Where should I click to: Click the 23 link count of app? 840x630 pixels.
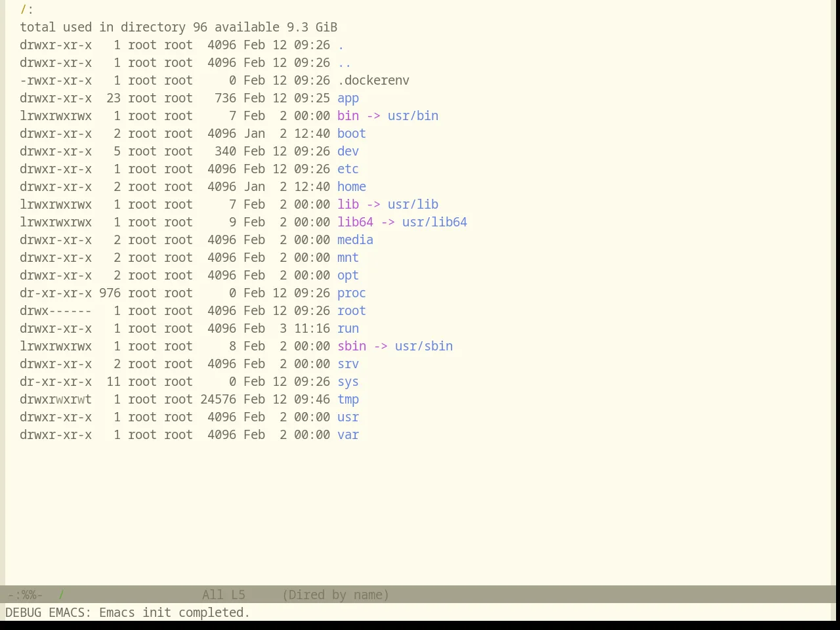[114, 98]
